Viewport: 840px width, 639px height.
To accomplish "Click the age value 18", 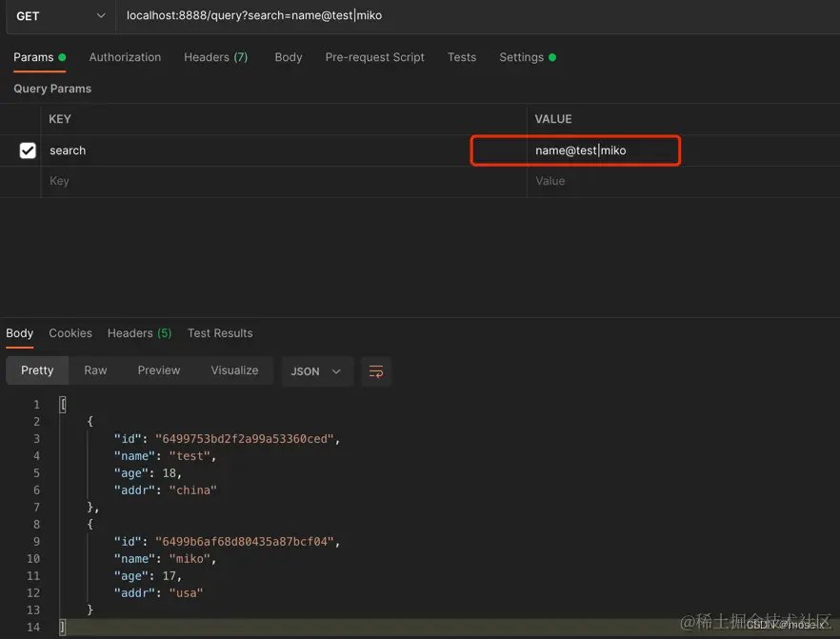I will tap(170, 473).
